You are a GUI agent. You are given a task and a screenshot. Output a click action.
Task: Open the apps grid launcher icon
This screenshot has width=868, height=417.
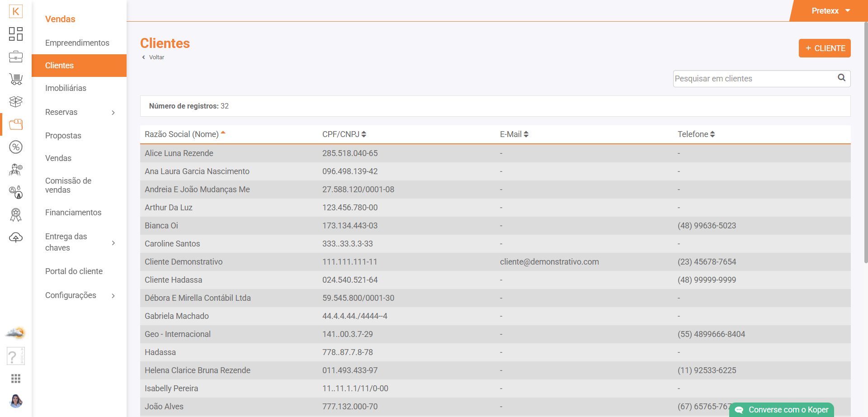coord(16,379)
